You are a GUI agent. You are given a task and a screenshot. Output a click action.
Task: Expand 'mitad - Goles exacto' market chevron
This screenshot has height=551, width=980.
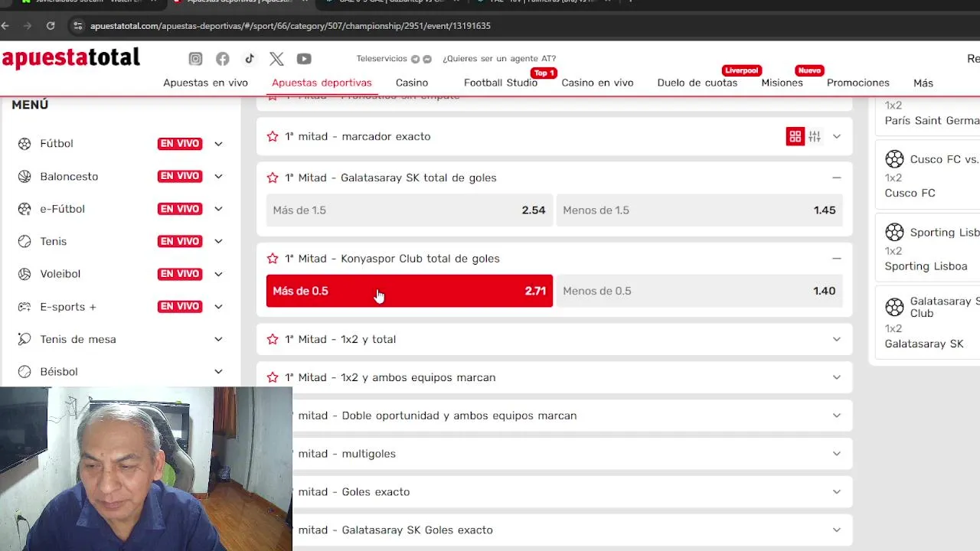[x=836, y=492]
